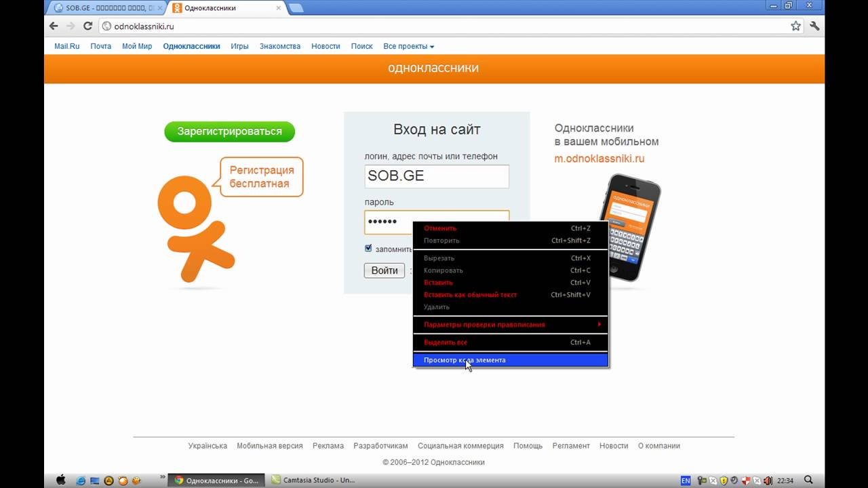The width and height of the screenshot is (868, 488).
Task: Click the Show Desktop quick launch icon
Action: [95, 480]
